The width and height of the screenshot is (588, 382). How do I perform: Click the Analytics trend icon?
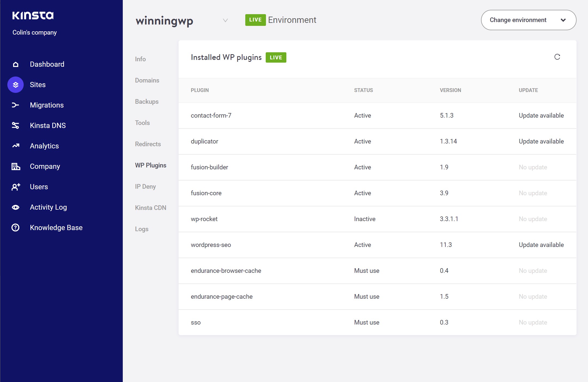[16, 146]
